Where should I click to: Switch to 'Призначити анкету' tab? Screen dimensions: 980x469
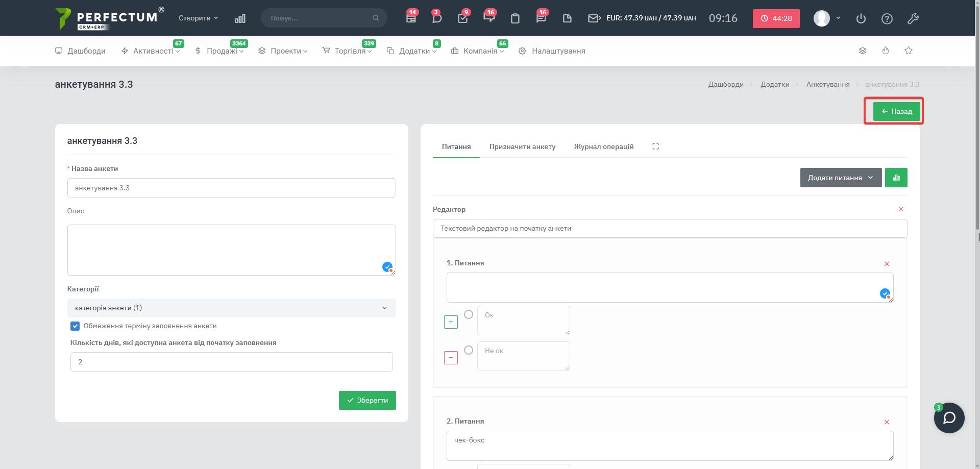click(x=522, y=146)
